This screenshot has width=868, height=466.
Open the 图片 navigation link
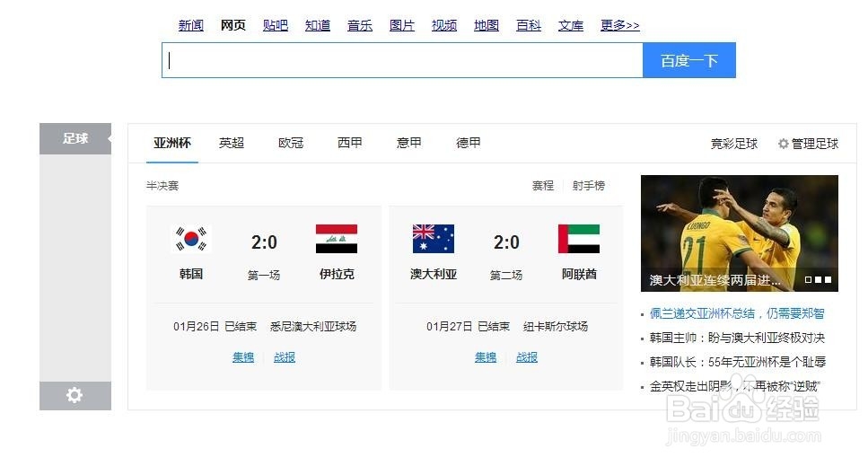click(x=402, y=25)
